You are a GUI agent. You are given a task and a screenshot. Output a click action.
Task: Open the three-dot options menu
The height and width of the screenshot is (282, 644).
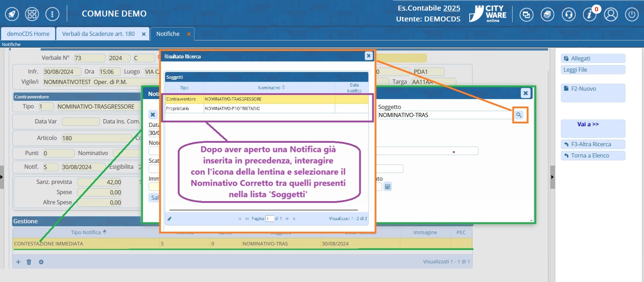pos(52,14)
